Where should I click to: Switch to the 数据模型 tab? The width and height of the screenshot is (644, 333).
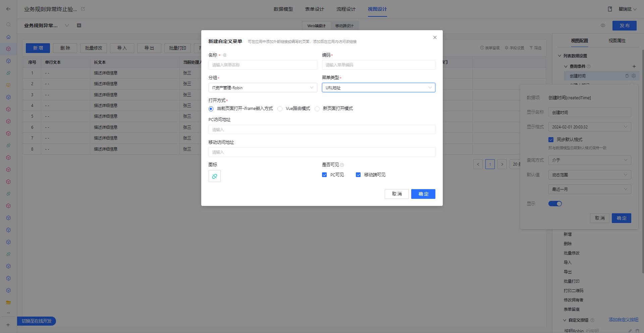(283, 9)
